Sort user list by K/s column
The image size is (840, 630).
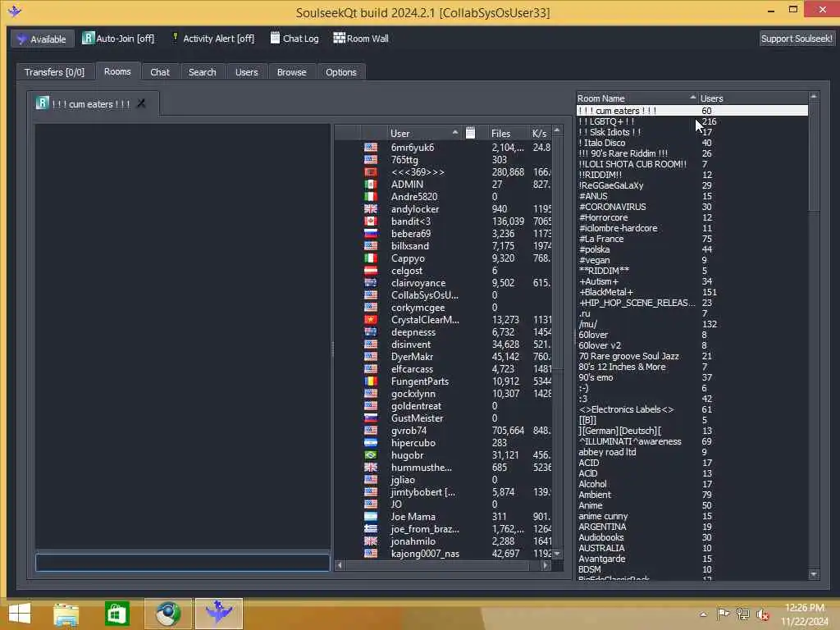[540, 133]
